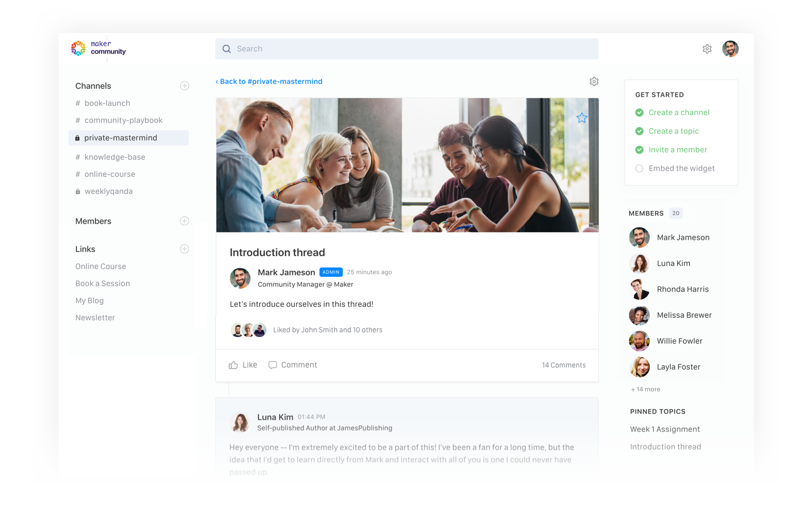Image resolution: width=812 pixels, height=519 pixels.
Task: Open Mark Jameson's name in the post
Action: 286,272
